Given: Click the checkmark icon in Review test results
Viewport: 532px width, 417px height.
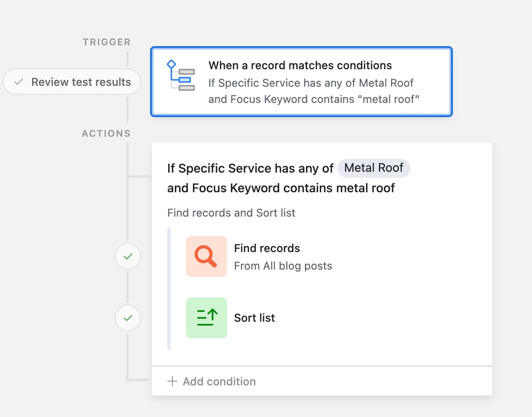Looking at the screenshot, I should tap(19, 82).
